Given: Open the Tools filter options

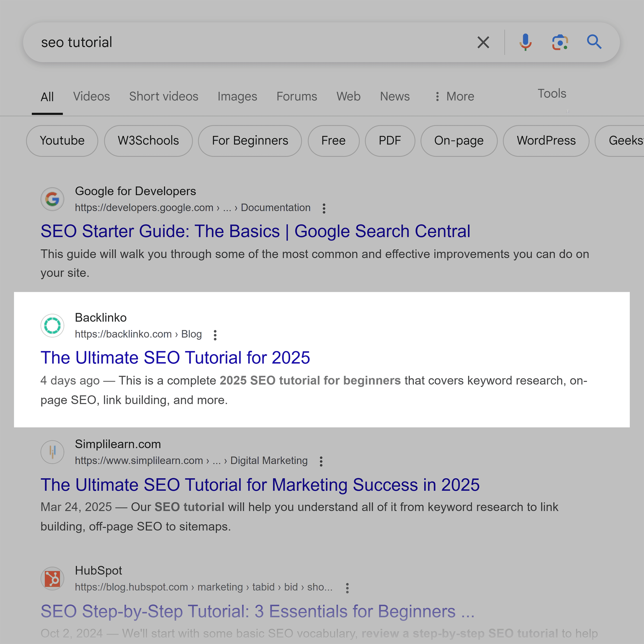Looking at the screenshot, I should [x=552, y=93].
